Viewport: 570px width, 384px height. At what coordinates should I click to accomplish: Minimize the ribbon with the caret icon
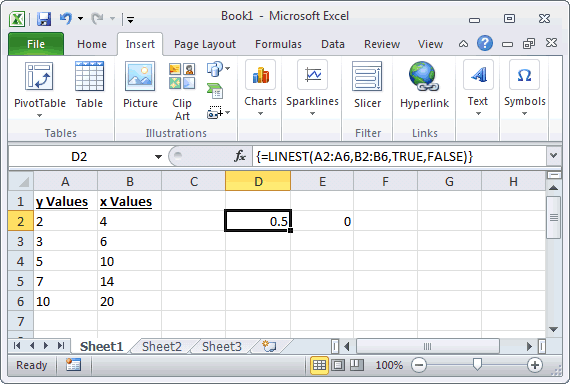tap(463, 44)
